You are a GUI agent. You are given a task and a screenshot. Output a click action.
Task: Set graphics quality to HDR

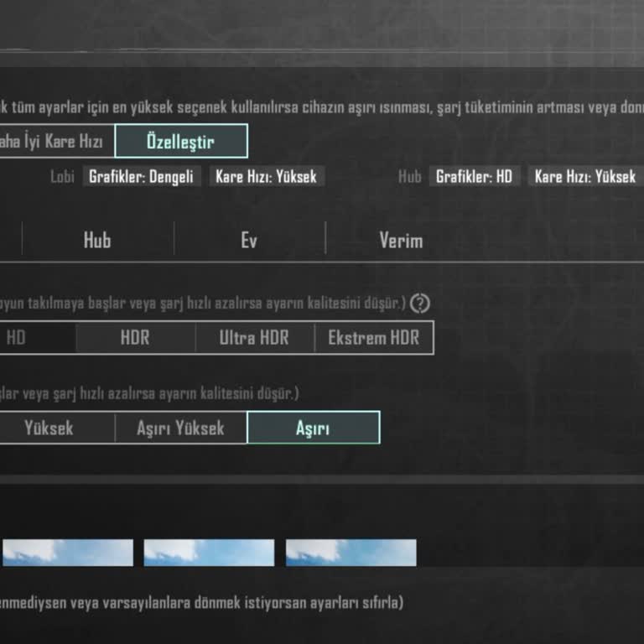click(x=136, y=338)
